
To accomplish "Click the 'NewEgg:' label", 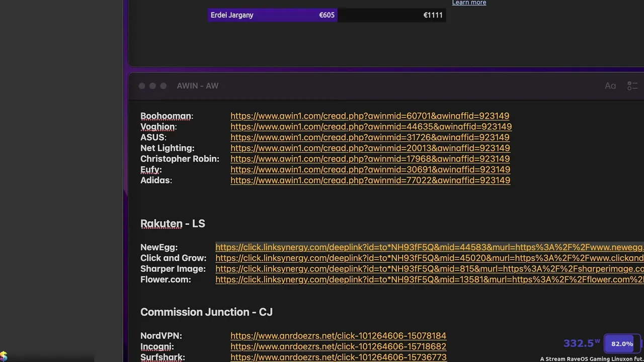I will [x=159, y=247].
